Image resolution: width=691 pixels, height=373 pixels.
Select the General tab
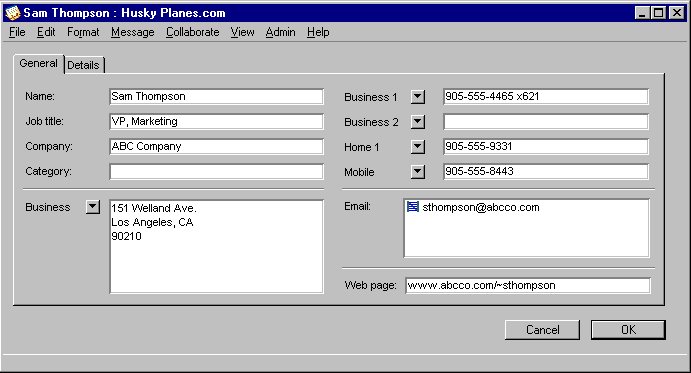[x=39, y=63]
